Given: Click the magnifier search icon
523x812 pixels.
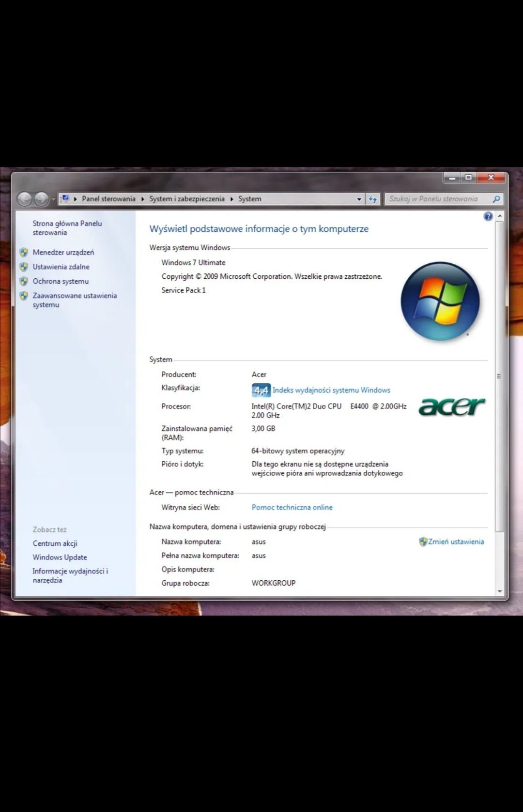Looking at the screenshot, I should click(x=496, y=199).
